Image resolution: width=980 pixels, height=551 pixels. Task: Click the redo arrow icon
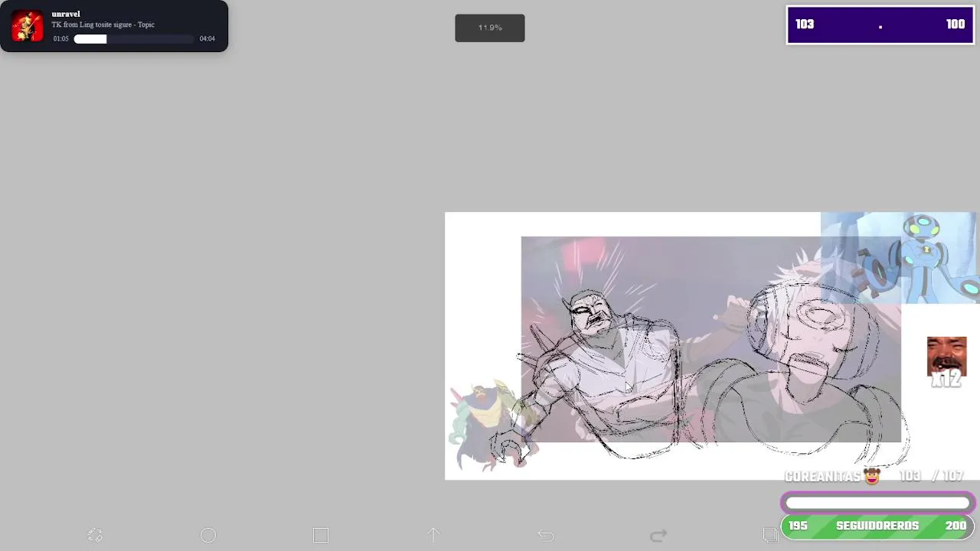[x=658, y=535]
